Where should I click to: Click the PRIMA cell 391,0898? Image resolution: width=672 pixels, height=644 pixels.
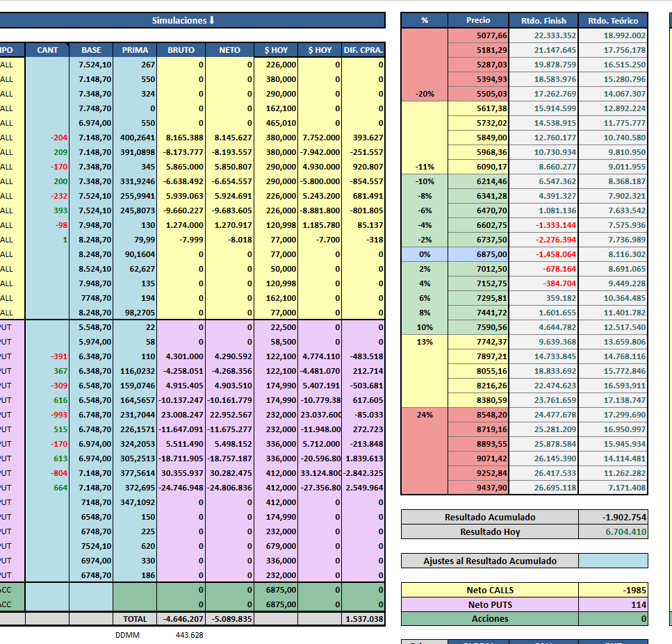[135, 152]
